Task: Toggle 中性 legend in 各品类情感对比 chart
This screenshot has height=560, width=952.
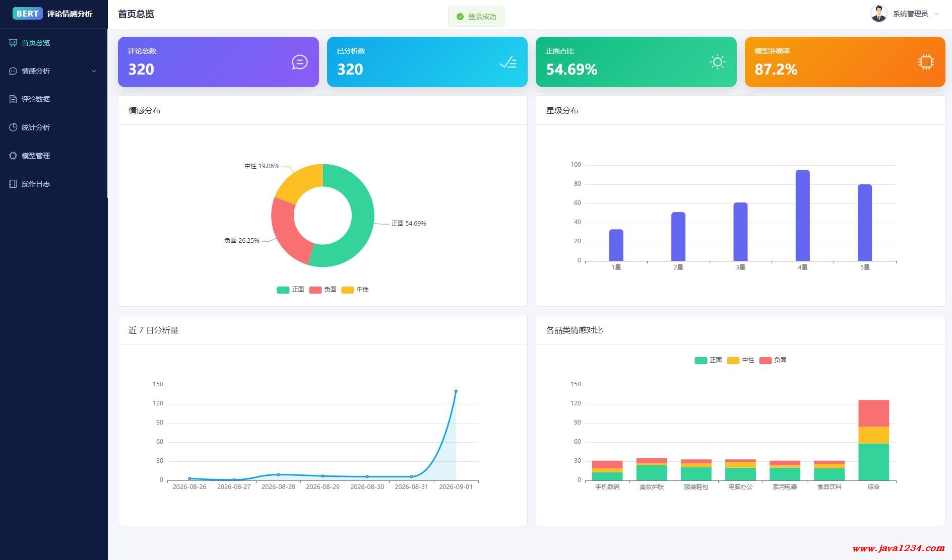Action: pos(740,360)
